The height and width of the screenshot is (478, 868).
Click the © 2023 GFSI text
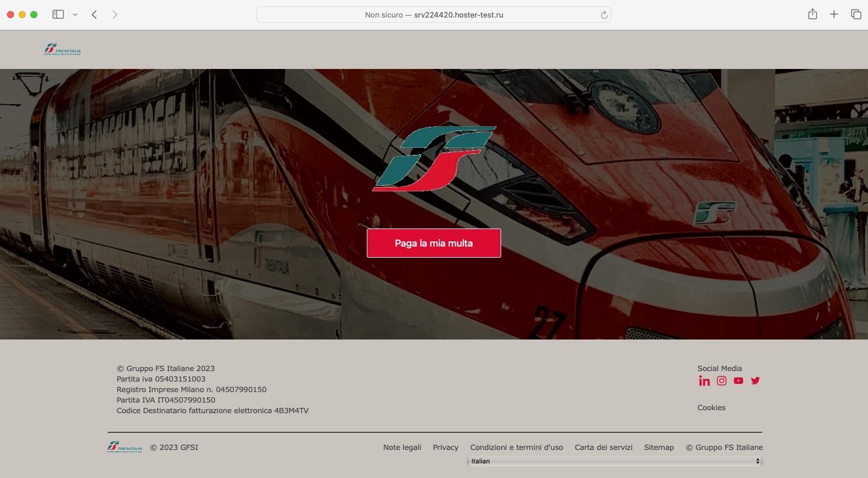tap(174, 448)
